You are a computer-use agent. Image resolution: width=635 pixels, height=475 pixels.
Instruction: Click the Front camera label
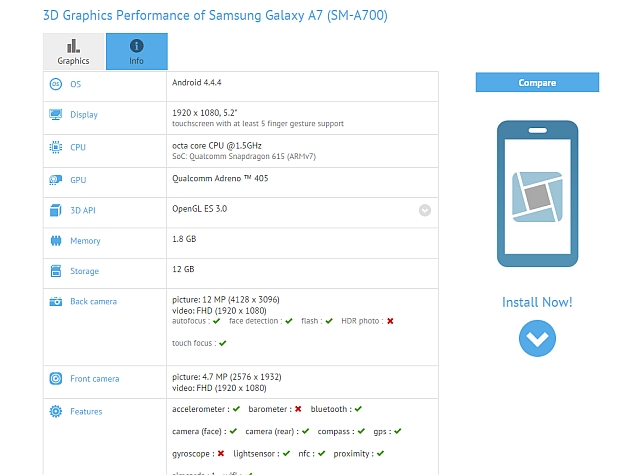coord(94,379)
